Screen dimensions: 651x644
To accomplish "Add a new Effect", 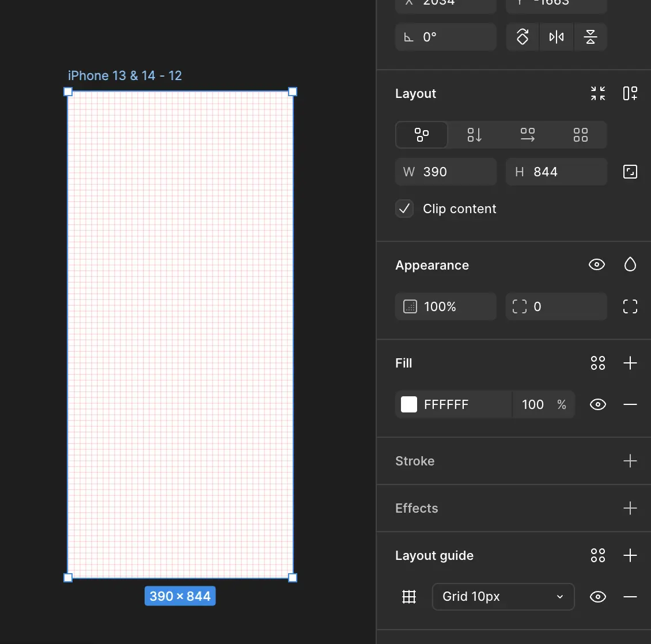I will point(630,508).
